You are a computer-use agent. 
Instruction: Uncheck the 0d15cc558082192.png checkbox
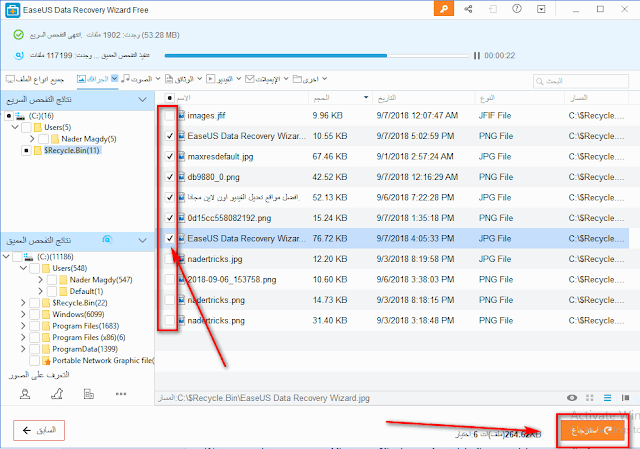[169, 218]
